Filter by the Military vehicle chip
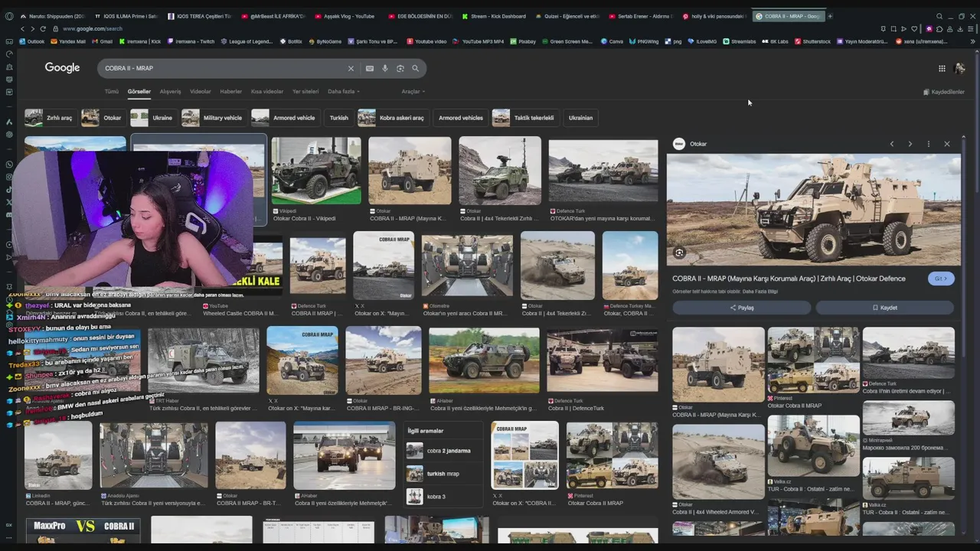The width and height of the screenshot is (980, 551). coord(214,118)
